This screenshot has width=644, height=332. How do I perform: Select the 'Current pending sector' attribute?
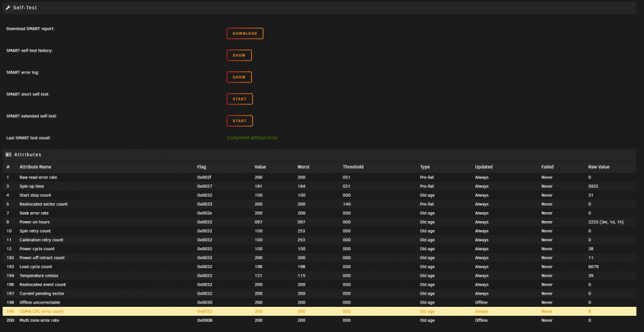[319, 293]
